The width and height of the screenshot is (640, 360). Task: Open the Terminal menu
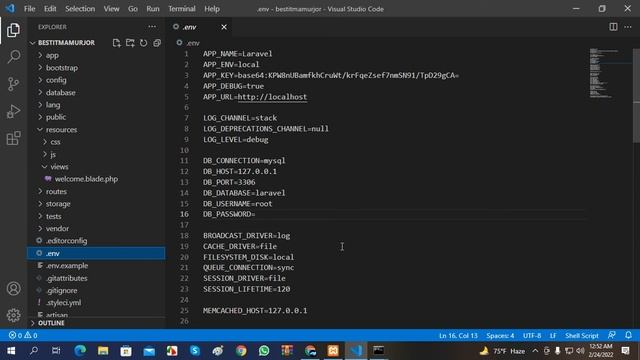click(x=182, y=9)
